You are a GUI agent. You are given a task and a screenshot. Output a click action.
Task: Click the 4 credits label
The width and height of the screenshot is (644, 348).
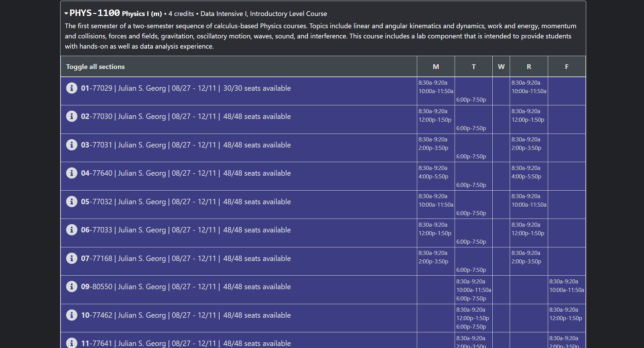coord(181,14)
